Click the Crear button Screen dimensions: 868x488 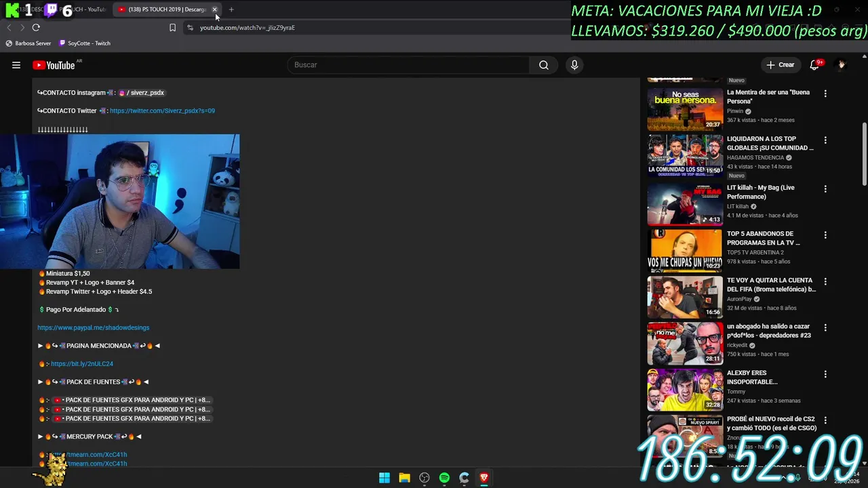pos(781,65)
